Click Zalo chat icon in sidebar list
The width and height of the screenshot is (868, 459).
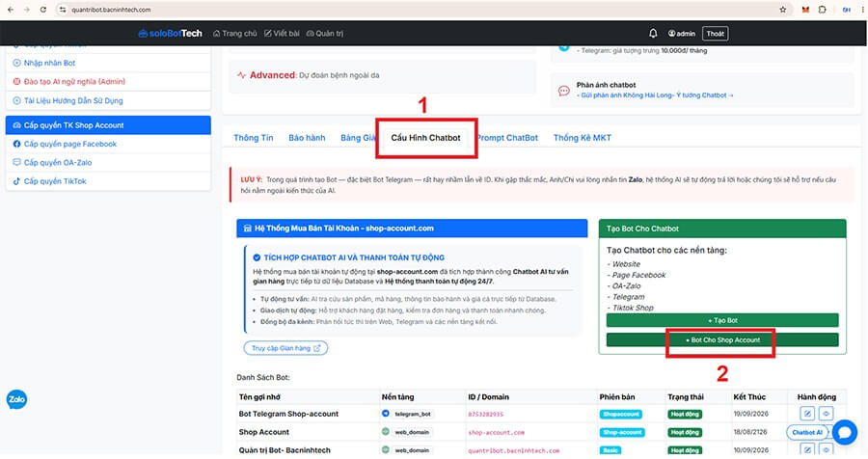(x=16, y=162)
